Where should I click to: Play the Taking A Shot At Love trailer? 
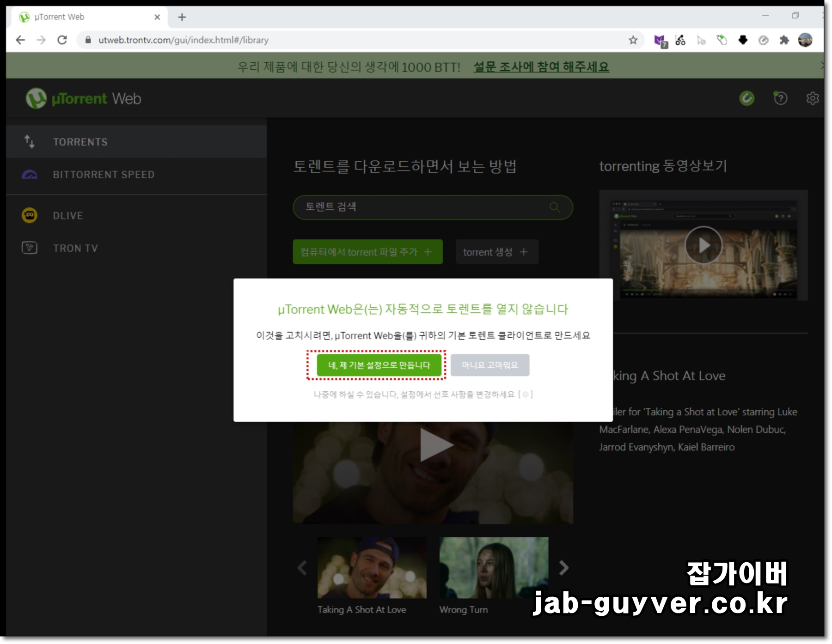(436, 444)
